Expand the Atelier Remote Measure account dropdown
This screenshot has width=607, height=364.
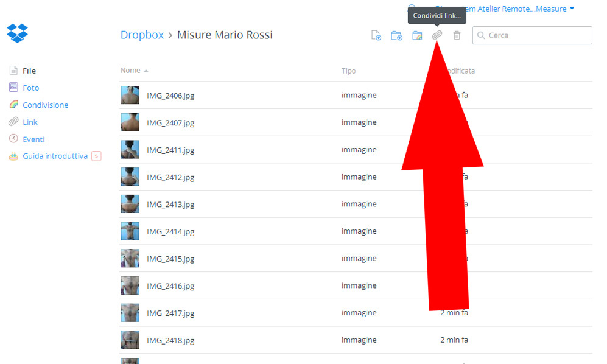coord(570,9)
